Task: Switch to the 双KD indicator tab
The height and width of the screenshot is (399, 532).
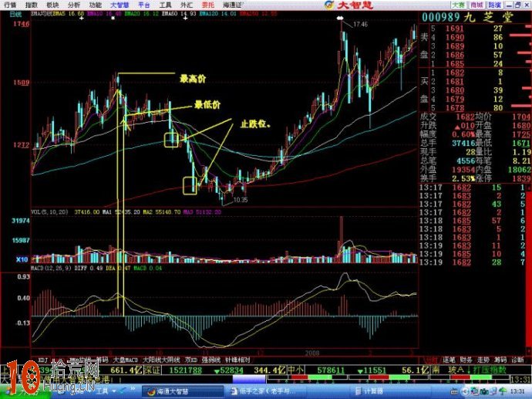Action: [x=191, y=360]
